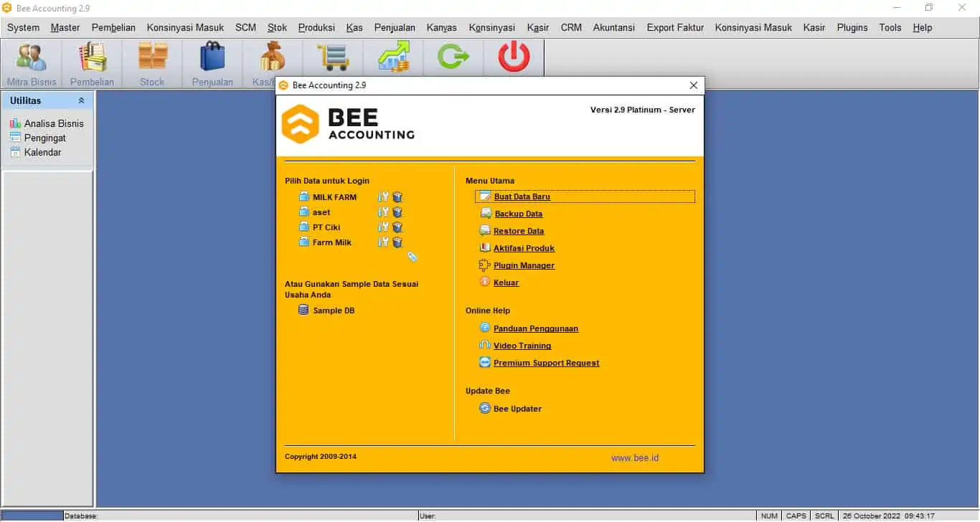This screenshot has height=522, width=980.
Task: Click the Aktifasi Produk book icon
Action: tap(485, 248)
